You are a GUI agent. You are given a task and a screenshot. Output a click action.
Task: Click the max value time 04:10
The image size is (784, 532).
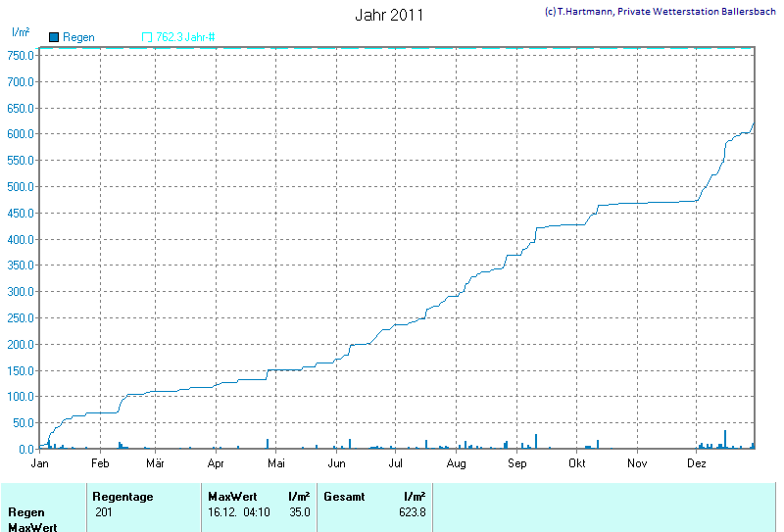[255, 512]
